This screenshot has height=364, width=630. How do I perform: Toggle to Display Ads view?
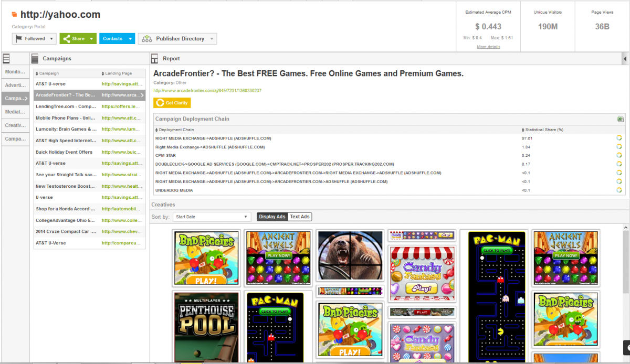[x=272, y=217]
